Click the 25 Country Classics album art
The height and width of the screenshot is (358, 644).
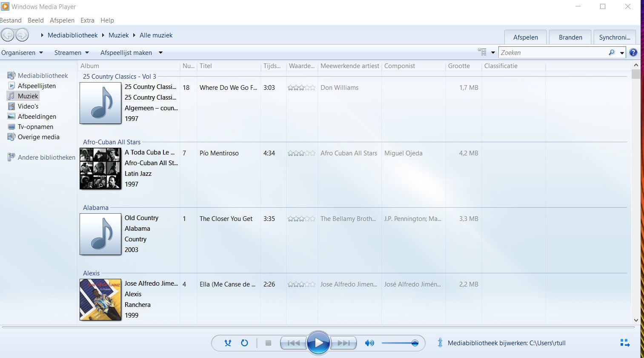pyautogui.click(x=100, y=103)
